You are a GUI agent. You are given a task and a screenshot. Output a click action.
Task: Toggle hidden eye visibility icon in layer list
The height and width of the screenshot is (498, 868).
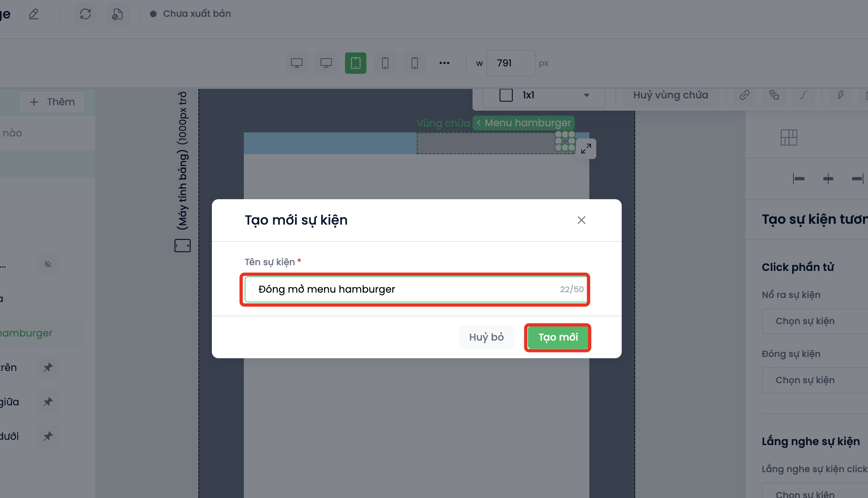pos(48,264)
